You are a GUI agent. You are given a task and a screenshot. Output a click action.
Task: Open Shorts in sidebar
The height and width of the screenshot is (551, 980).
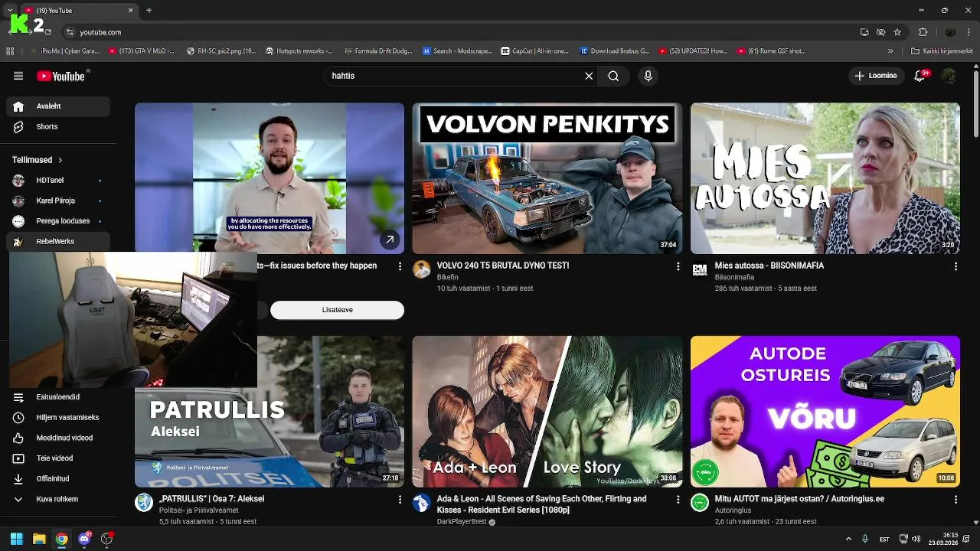pyautogui.click(x=58, y=127)
